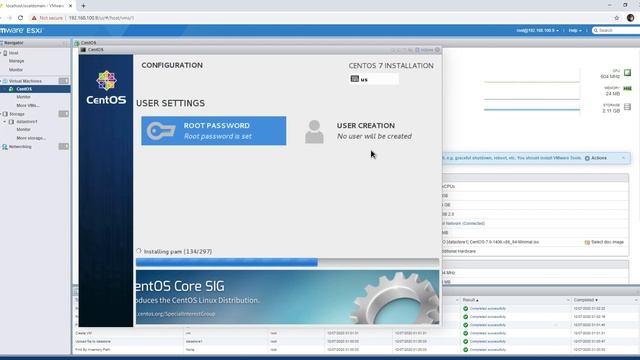Bookmark the page with the star icon
This screenshot has width=640, height=360.
point(617,18)
